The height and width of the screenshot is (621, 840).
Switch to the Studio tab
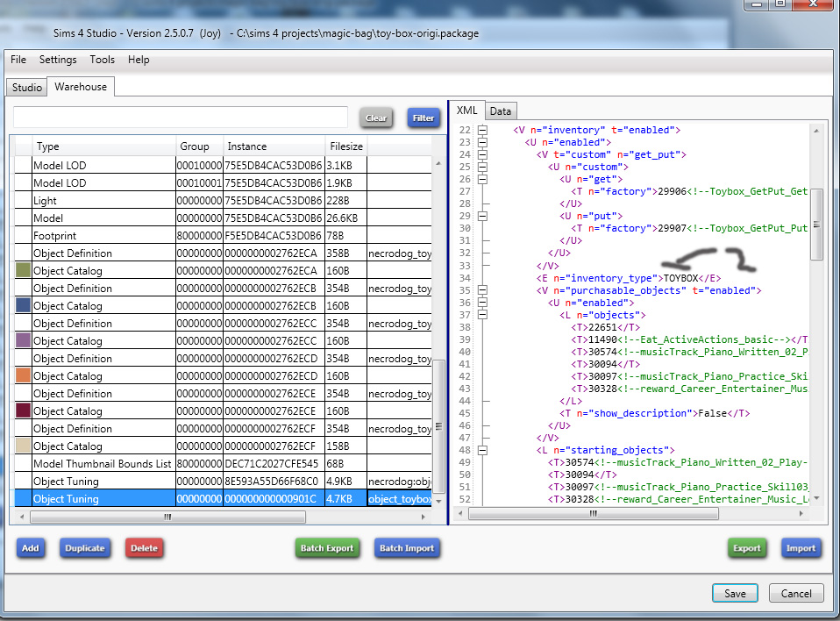[x=26, y=87]
